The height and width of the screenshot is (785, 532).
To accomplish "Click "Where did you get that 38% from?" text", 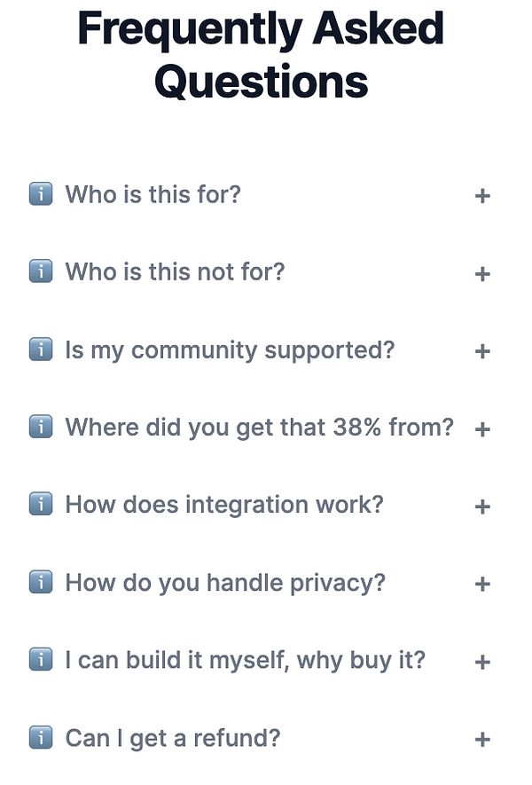I will (259, 428).
